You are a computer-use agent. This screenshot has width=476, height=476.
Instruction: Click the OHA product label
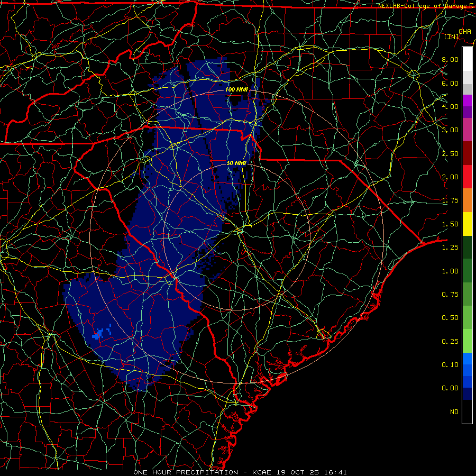465,31
